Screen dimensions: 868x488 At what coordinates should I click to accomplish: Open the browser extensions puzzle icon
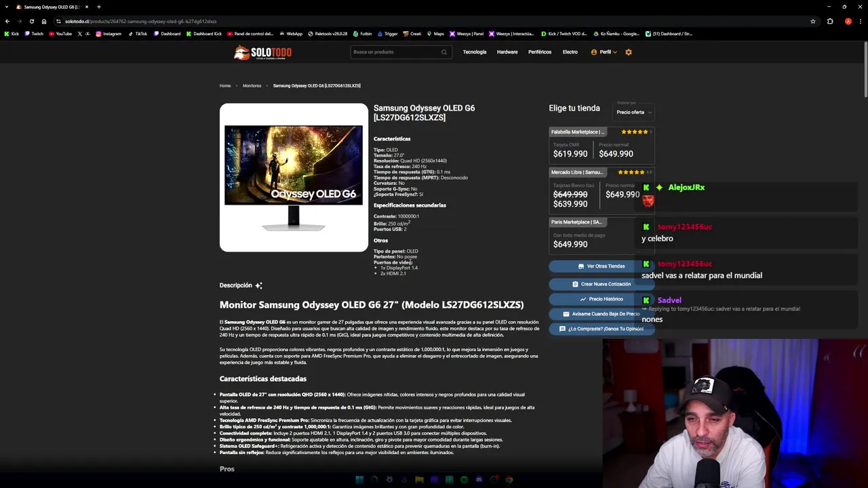(830, 21)
